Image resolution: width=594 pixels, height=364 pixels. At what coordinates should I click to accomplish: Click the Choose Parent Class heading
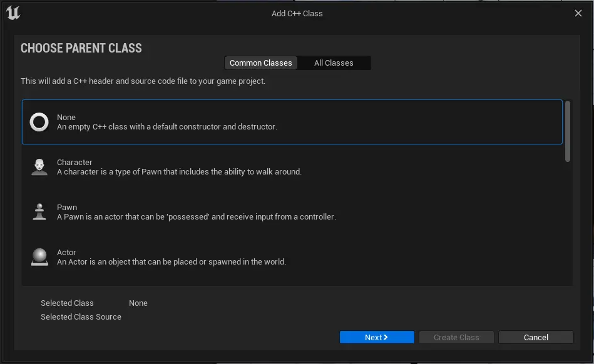[81, 48]
